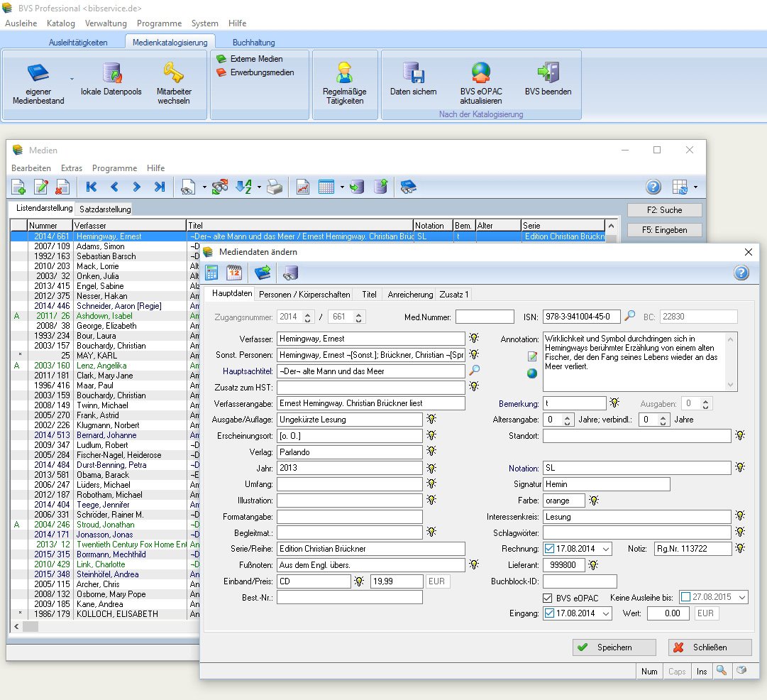Click the calculator icon in Mediendaten toolbar
The height and width of the screenshot is (700, 767).
click(211, 273)
